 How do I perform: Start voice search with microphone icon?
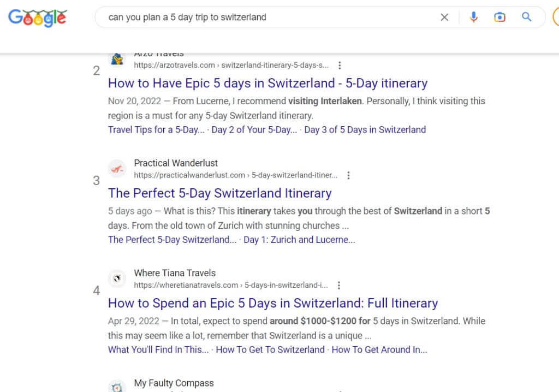tap(473, 17)
